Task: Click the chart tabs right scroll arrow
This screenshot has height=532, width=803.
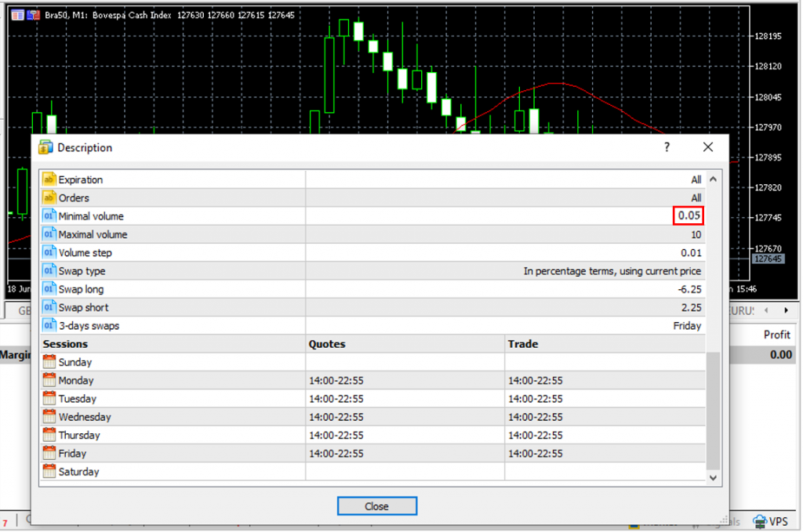Action: 786,310
